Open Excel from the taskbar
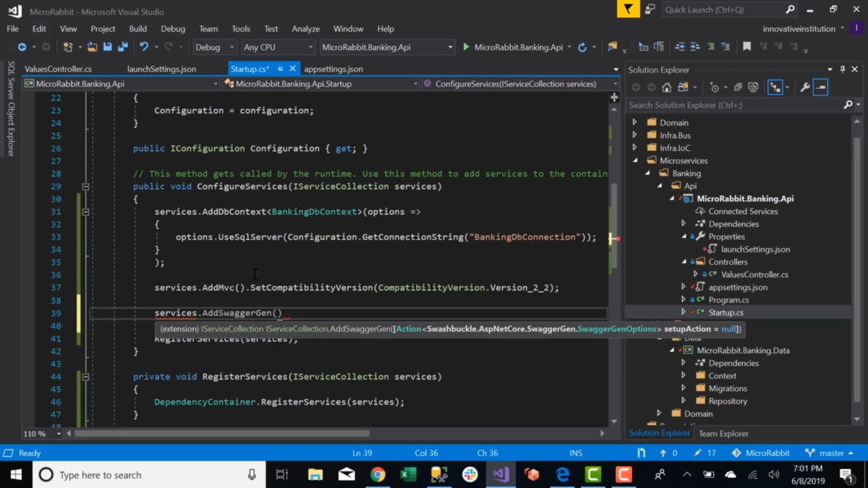Viewport: 868px width, 488px height. 408,475
